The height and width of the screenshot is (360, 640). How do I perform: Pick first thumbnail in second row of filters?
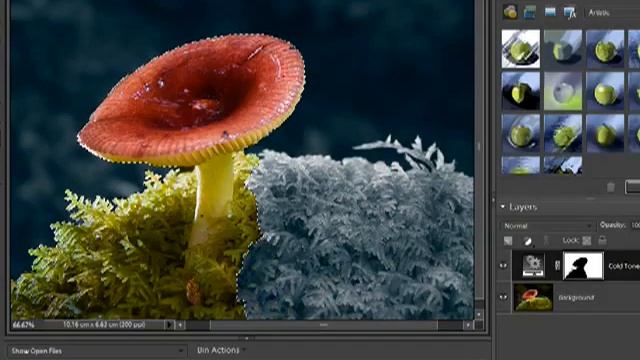(520, 91)
